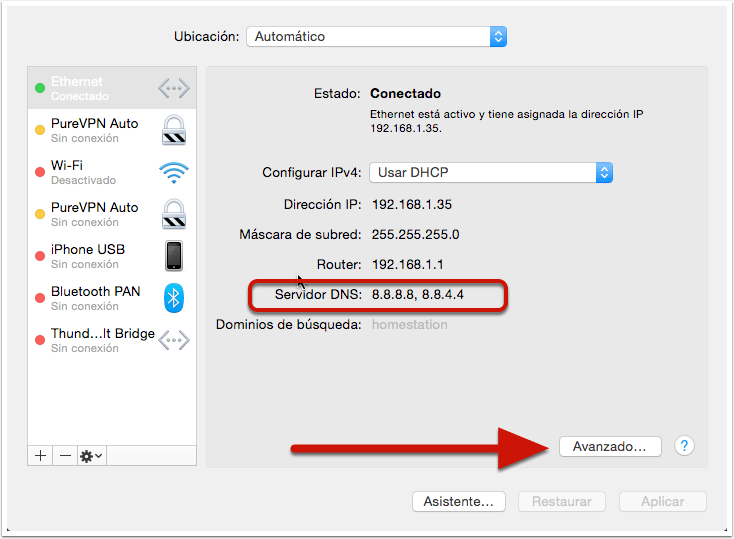Click the iPhone USB phone icon
This screenshot has height=539, width=734.
click(x=174, y=256)
